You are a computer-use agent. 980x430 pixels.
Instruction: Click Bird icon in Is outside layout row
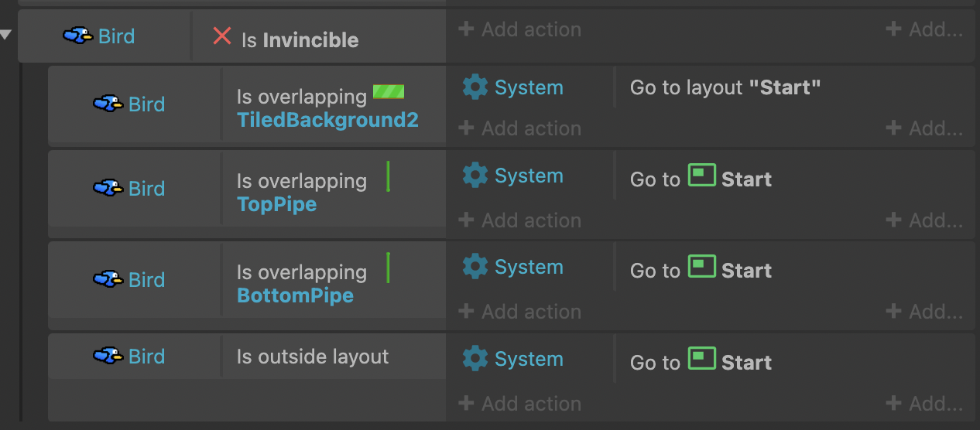tap(108, 356)
